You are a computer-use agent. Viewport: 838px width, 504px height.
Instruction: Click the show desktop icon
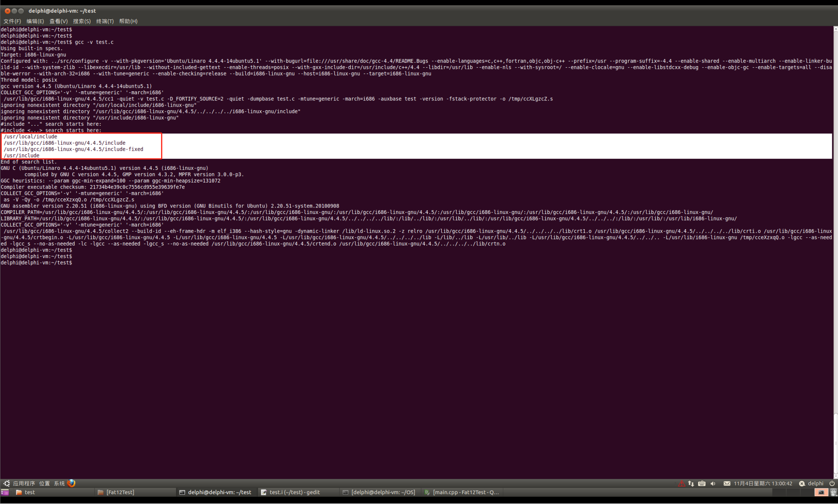pos(5,492)
